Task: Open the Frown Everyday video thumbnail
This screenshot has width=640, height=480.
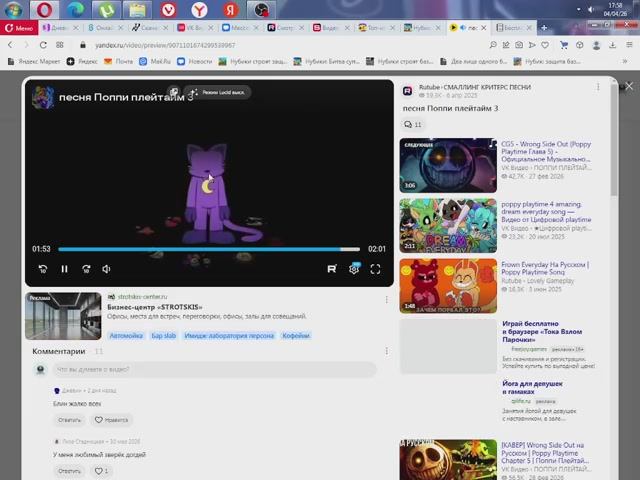Action: click(448, 286)
